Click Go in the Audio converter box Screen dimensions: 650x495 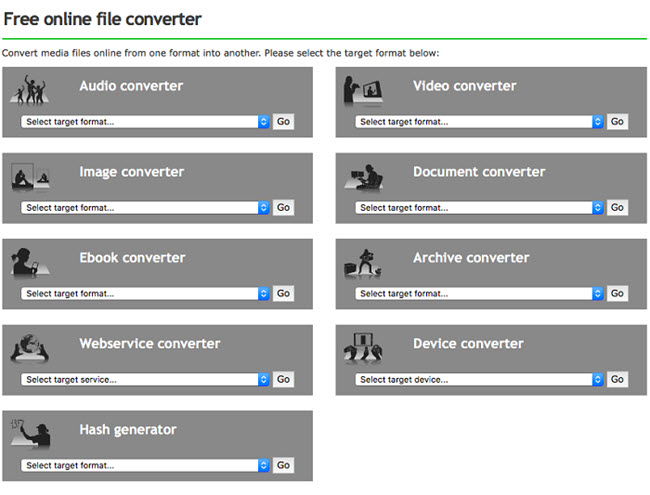coord(284,121)
